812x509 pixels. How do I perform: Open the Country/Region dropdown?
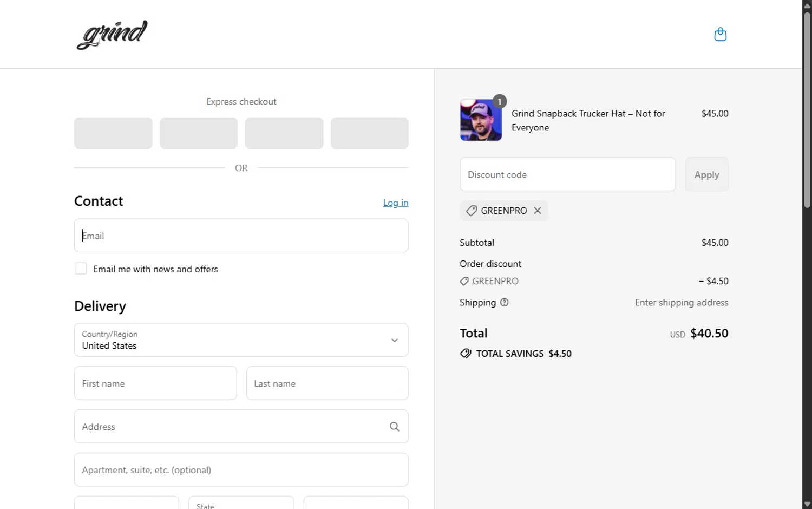[x=241, y=340]
